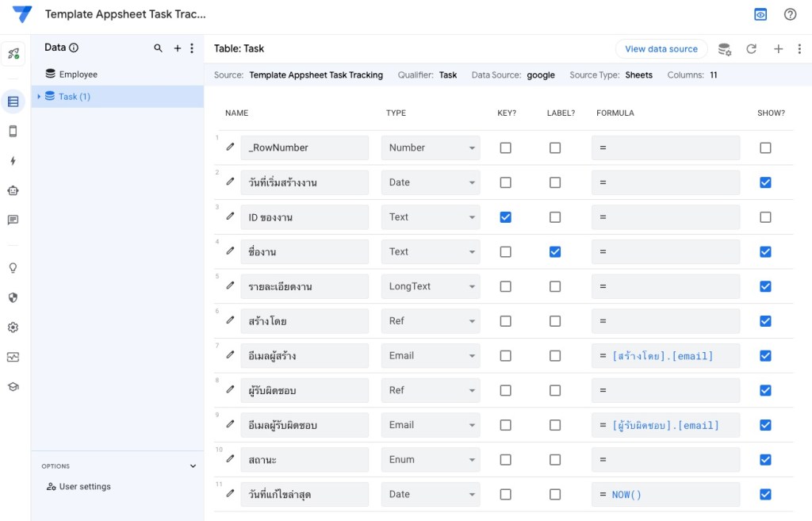Open the Intelligence lightbulb icon
Screen dimensions: 812x521
tap(13, 268)
